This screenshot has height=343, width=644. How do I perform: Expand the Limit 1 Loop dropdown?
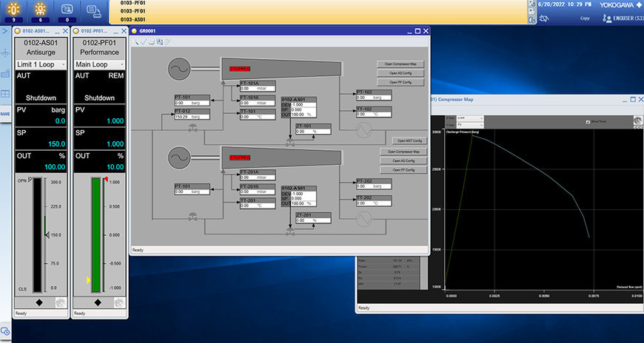(x=64, y=64)
